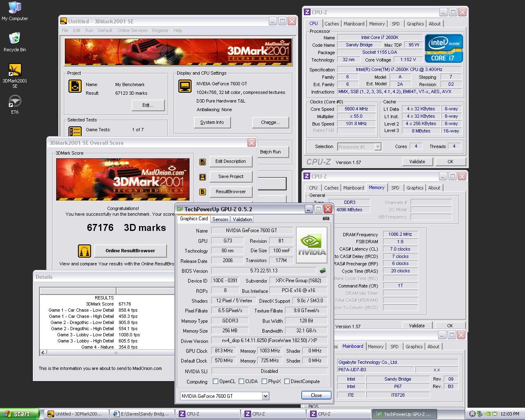Click the Change... display button
Viewport: 525px width, 420px height.
(270, 122)
